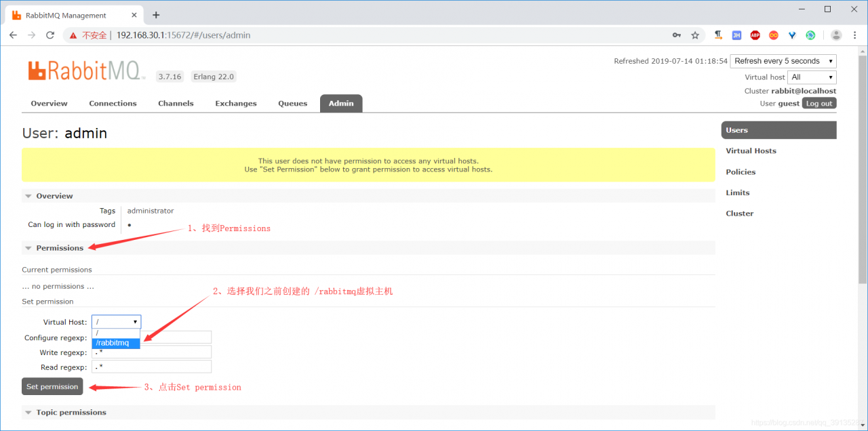The height and width of the screenshot is (431, 868).
Task: Open the green puzzle extension icon
Action: pos(810,35)
